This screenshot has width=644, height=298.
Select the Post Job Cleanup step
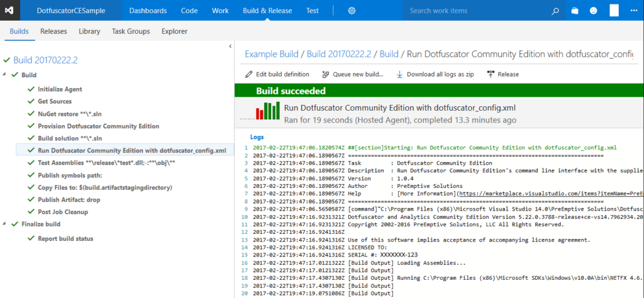pos(63,212)
